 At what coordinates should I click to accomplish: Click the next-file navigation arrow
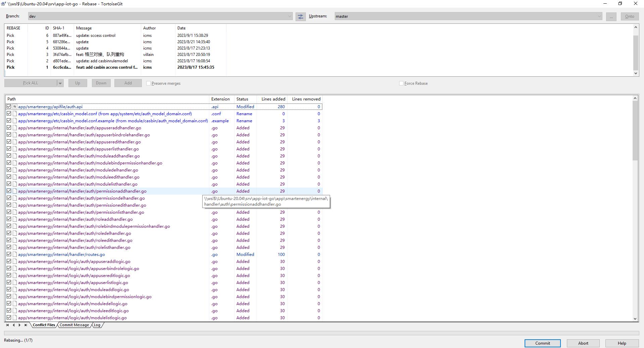[19, 325]
